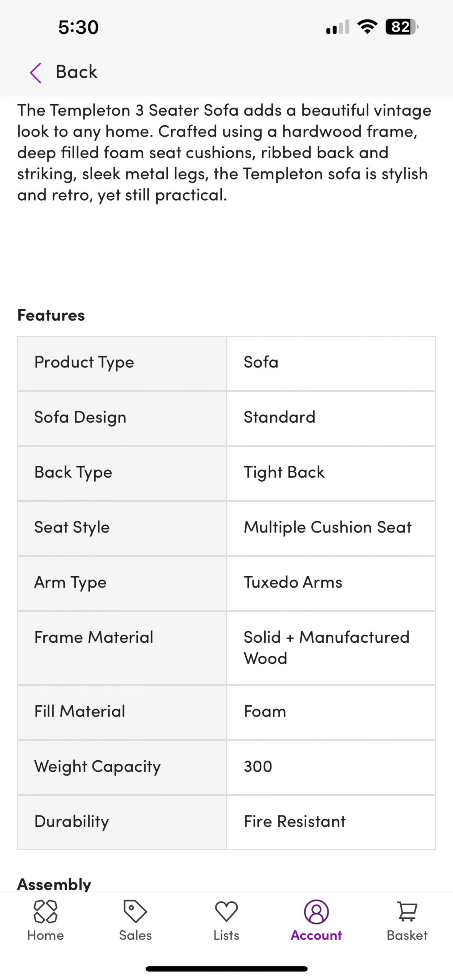The width and height of the screenshot is (453, 980).
Task: Open the Basket cart icon
Action: (x=407, y=911)
